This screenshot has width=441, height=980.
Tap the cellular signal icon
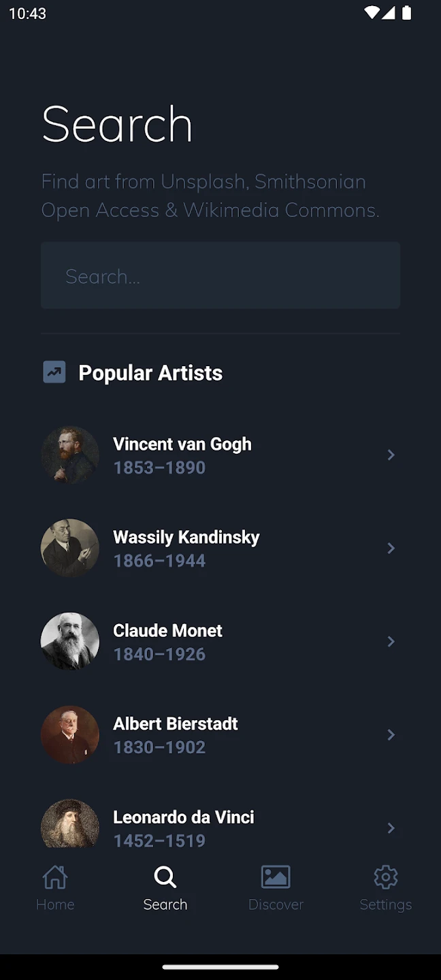[389, 13]
